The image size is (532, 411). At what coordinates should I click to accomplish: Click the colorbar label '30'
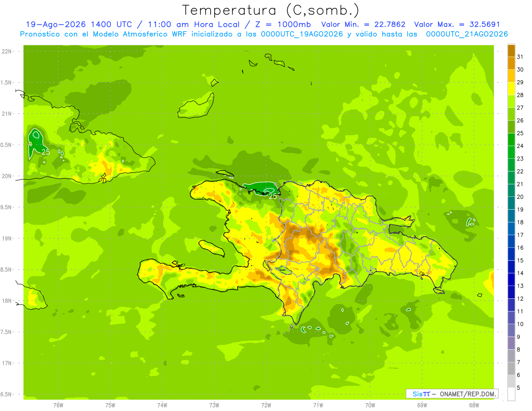tap(520, 70)
